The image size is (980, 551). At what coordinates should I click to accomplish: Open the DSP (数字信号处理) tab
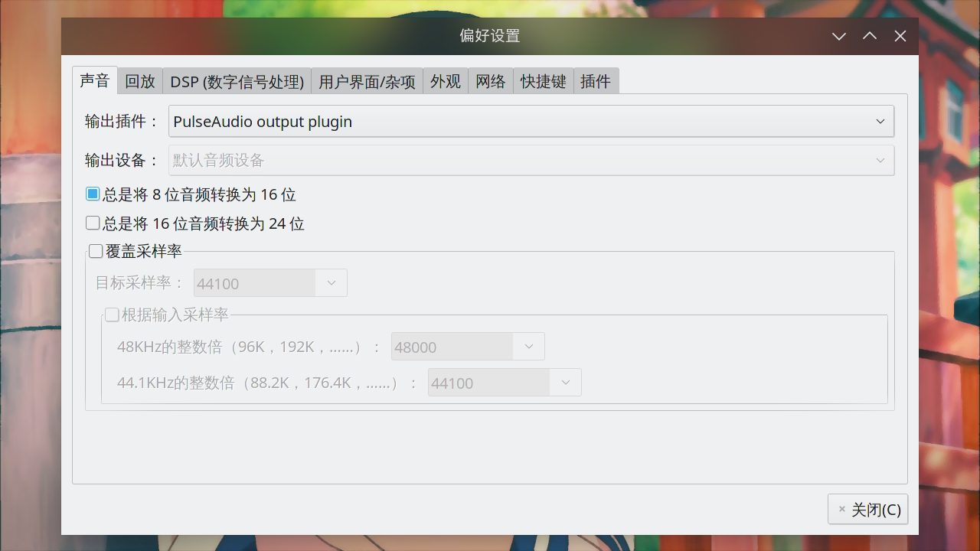pos(237,81)
